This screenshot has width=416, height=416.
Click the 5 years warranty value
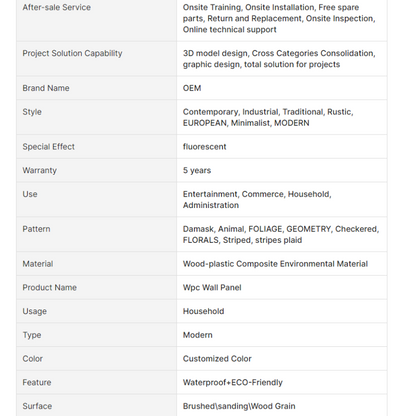coord(197,170)
